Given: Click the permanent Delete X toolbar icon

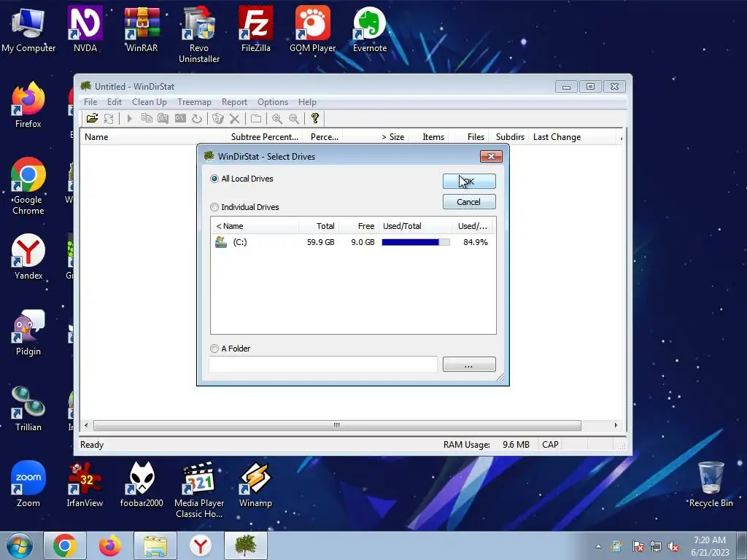Looking at the screenshot, I should tap(234, 119).
